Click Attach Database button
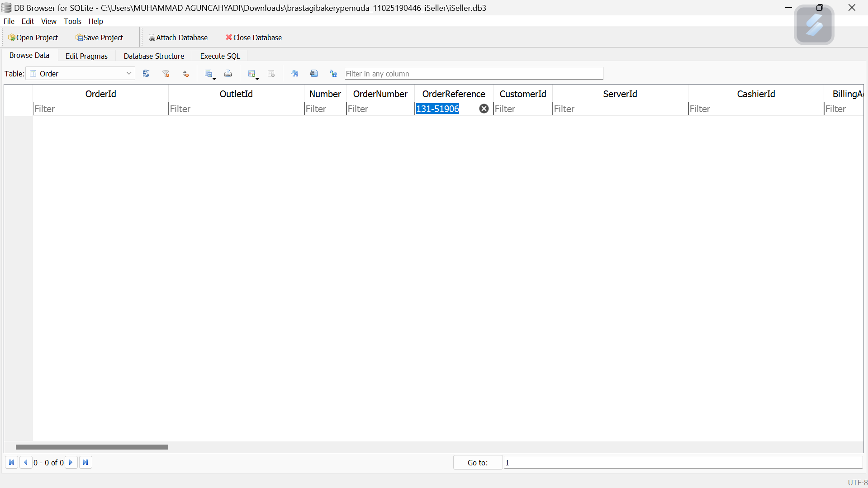Screen dimensions: 868x488 click(178, 38)
